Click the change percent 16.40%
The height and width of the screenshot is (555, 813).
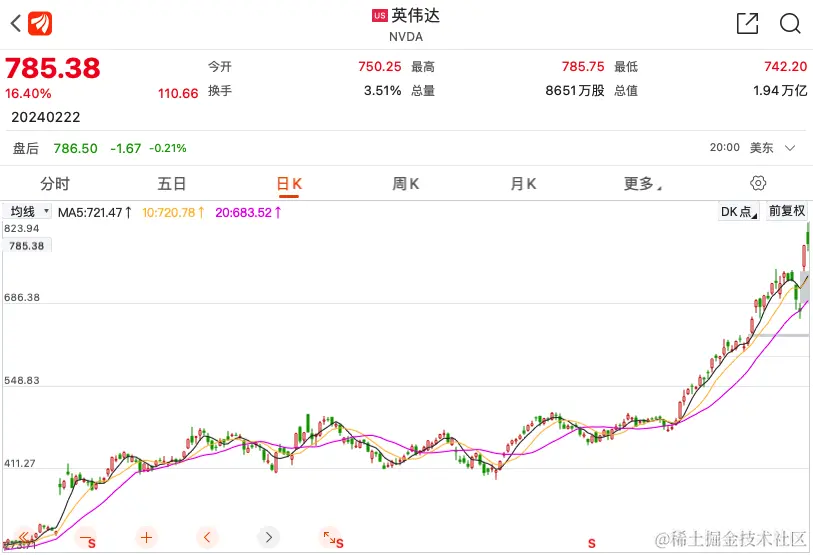click(28, 94)
